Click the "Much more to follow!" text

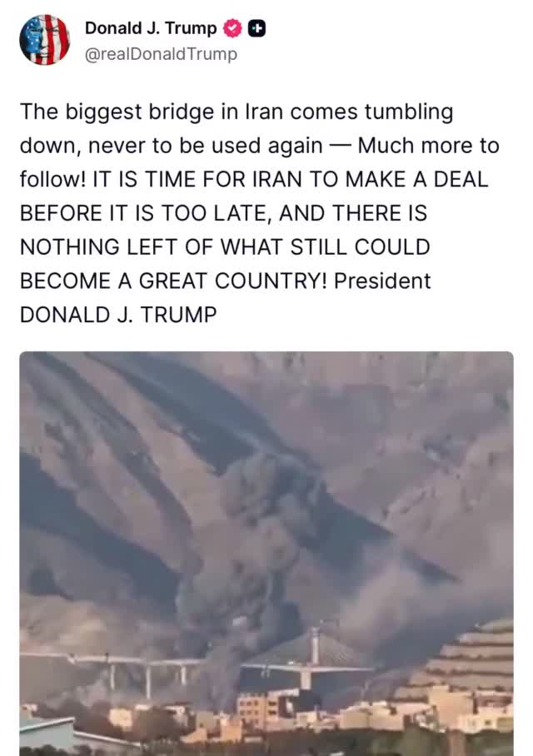click(260, 162)
